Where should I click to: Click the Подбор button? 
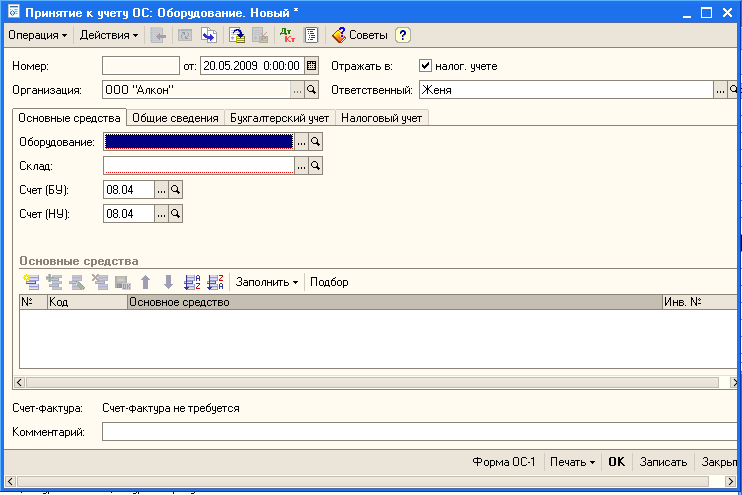click(x=329, y=282)
